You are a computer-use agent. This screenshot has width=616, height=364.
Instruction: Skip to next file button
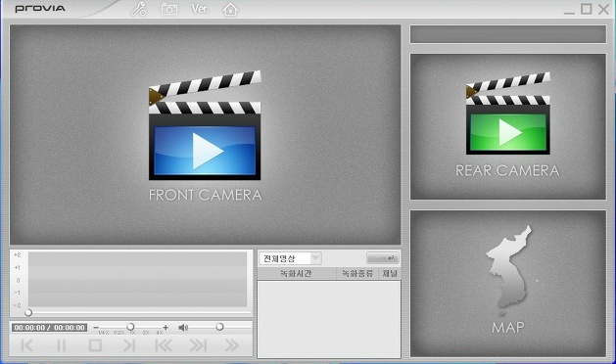click(198, 345)
